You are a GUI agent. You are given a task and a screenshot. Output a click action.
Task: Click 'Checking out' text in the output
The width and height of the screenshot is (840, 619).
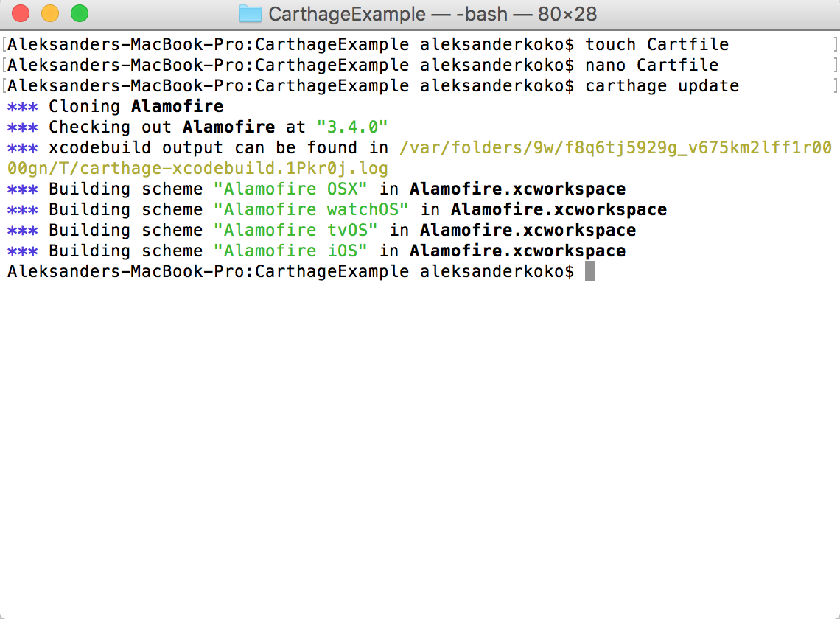coord(111,127)
